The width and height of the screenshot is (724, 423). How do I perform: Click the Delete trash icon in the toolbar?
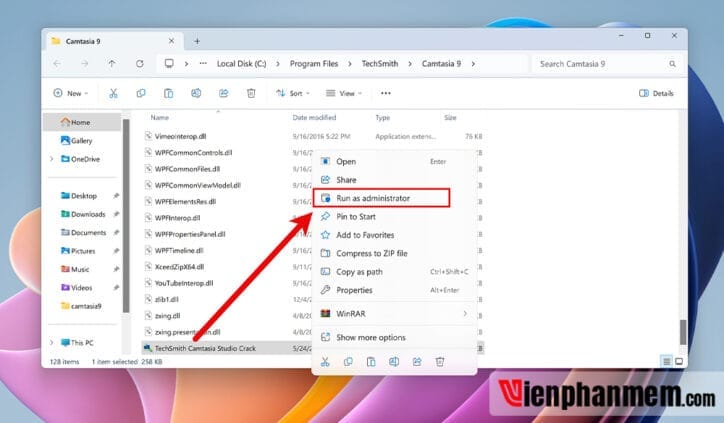[x=251, y=93]
